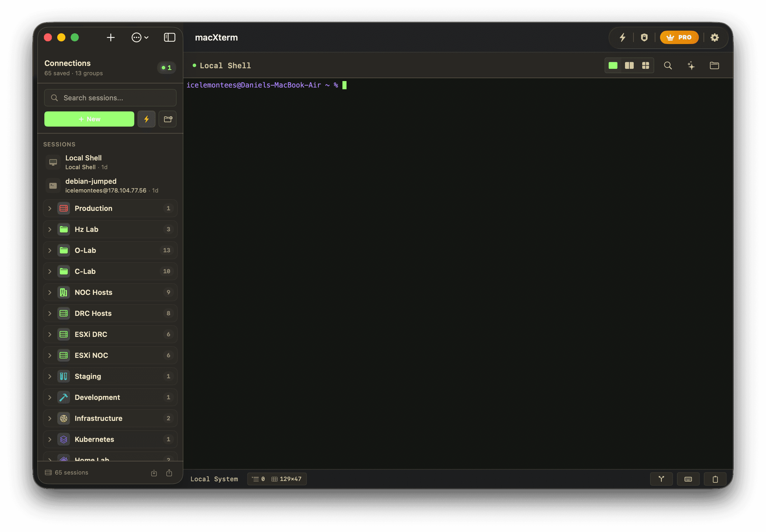
Task: Expand the NOC Hosts group chevron
Action: click(x=50, y=292)
